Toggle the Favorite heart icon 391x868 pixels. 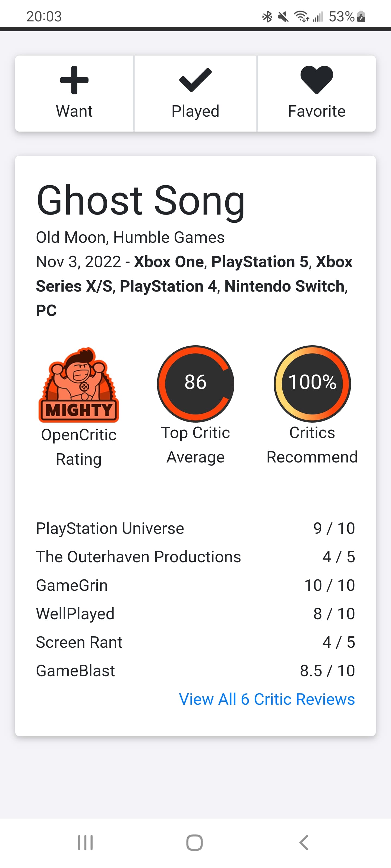coord(316,80)
